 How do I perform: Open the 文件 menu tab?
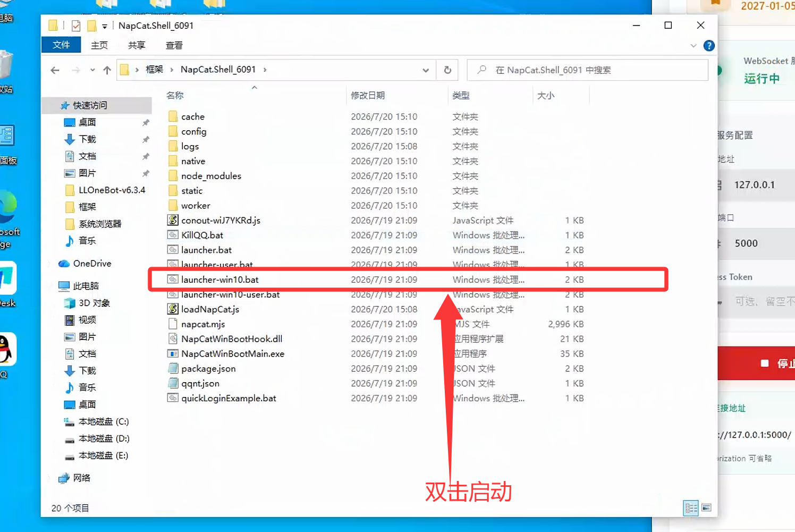(61, 45)
